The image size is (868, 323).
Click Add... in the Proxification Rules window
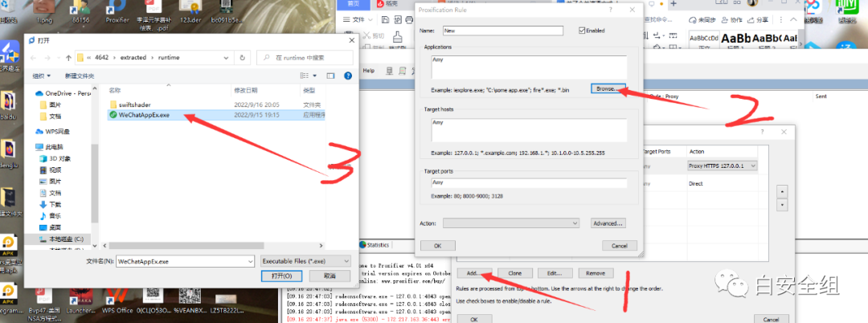coord(474,273)
